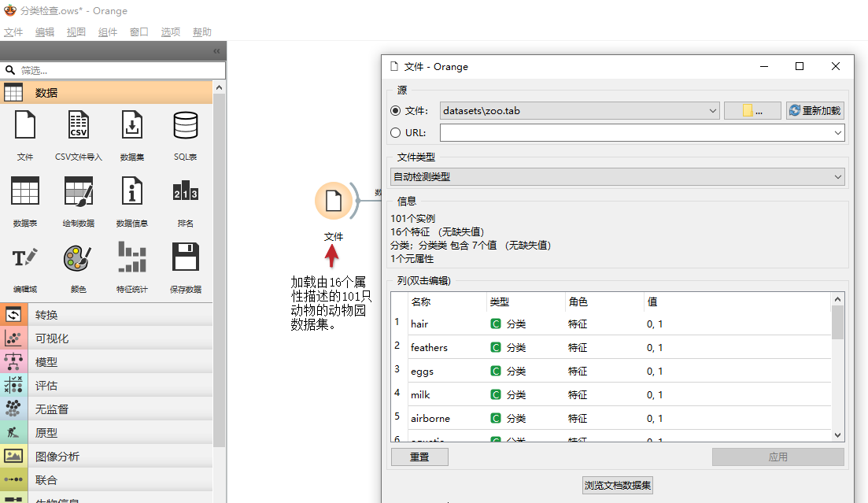Click the 浏览文档数据集 button
This screenshot has height=503, width=868.
[618, 485]
